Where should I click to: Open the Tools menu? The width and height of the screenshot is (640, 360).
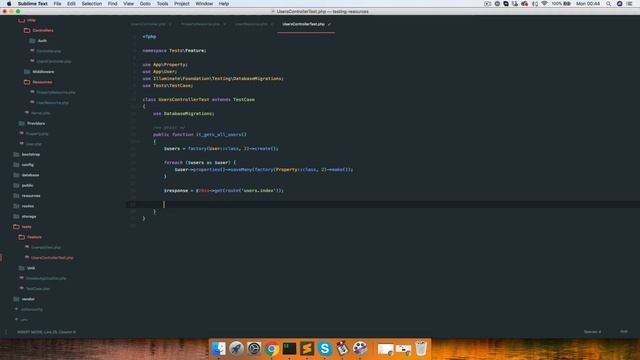[162, 4]
